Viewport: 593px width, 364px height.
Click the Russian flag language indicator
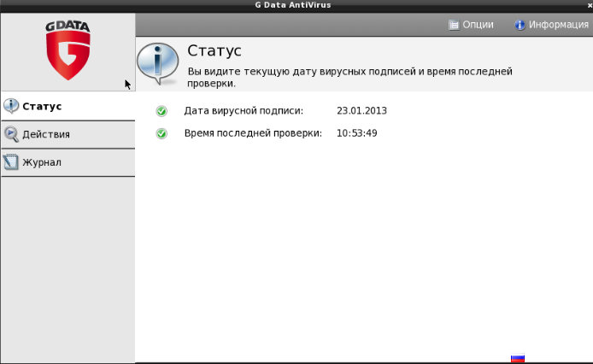coord(518,358)
